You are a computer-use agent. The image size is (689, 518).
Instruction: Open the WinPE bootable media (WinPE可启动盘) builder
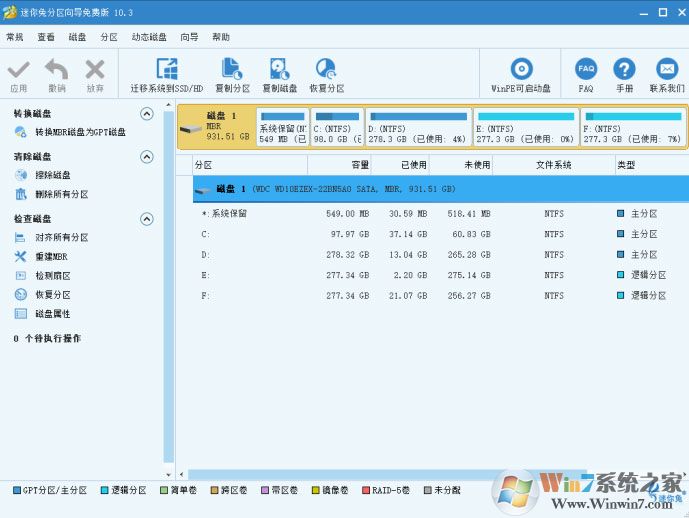[520, 70]
